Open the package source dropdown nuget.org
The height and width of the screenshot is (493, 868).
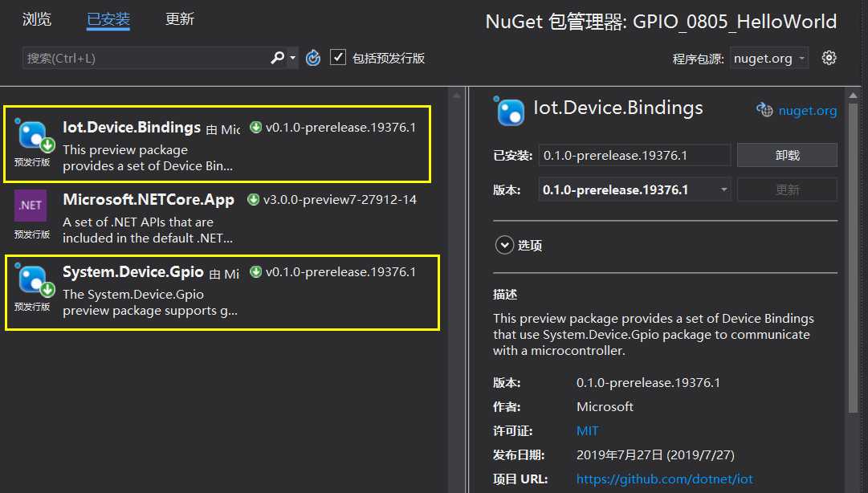[769, 58]
